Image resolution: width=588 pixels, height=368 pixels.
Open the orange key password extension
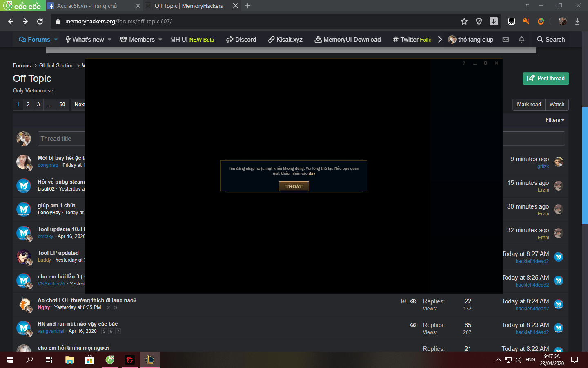tap(526, 21)
